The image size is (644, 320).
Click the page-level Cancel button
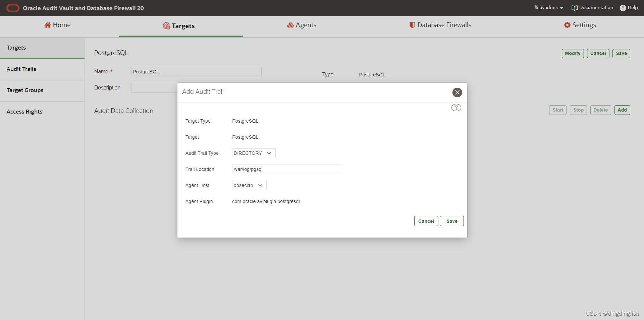(x=598, y=54)
